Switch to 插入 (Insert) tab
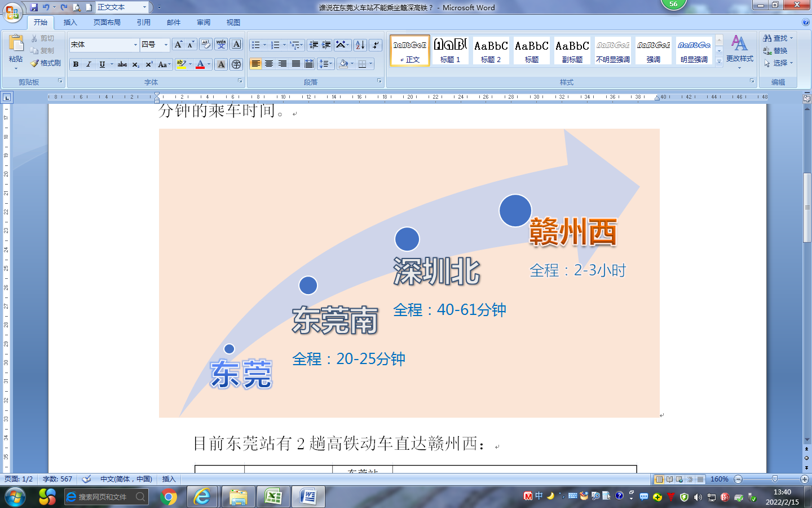The width and height of the screenshot is (812, 508). coord(70,23)
